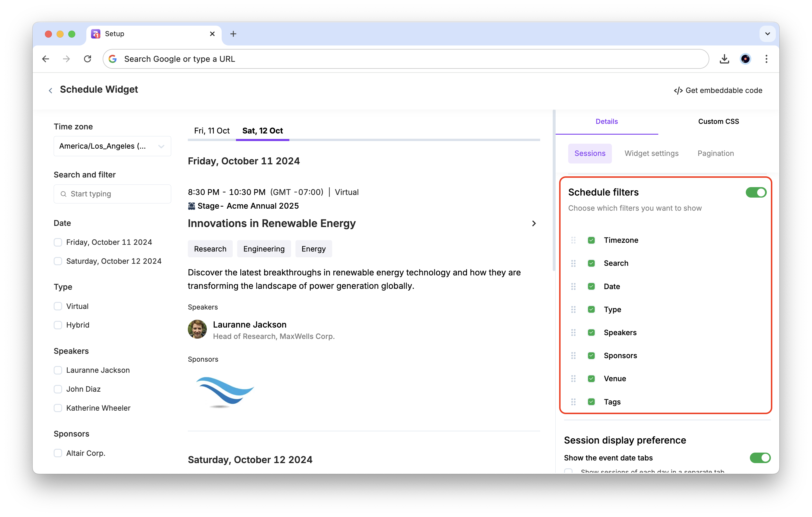Click the browser profile avatar icon
The image size is (812, 517).
[x=745, y=59]
